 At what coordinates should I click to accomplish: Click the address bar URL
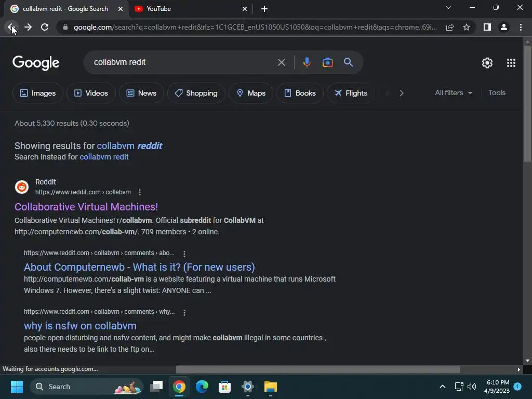255,27
